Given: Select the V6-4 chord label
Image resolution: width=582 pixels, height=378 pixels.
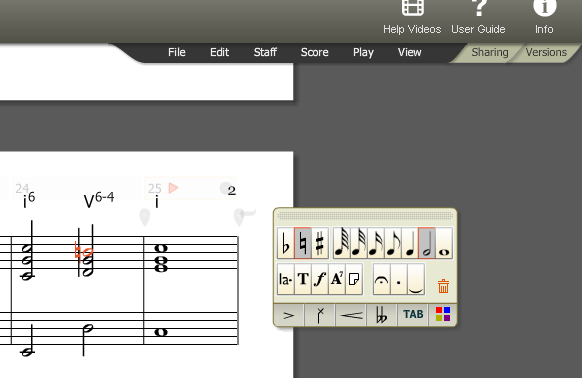Looking at the screenshot, I should (x=99, y=201).
